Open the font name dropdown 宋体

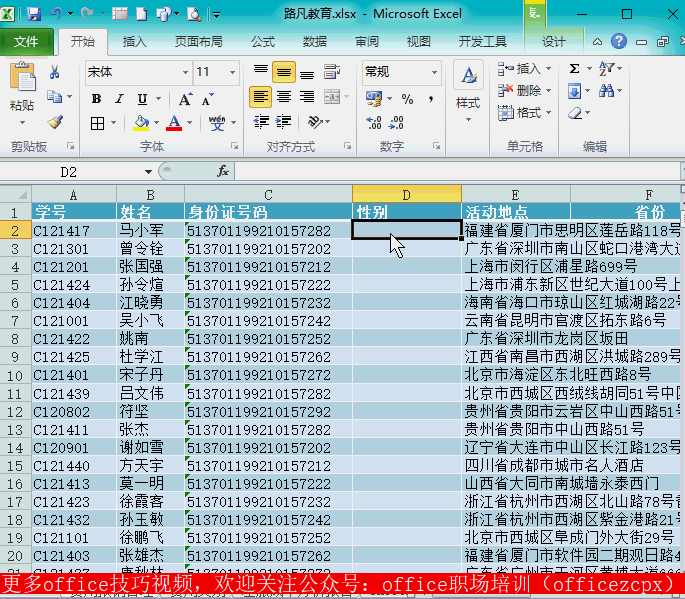coord(186,72)
